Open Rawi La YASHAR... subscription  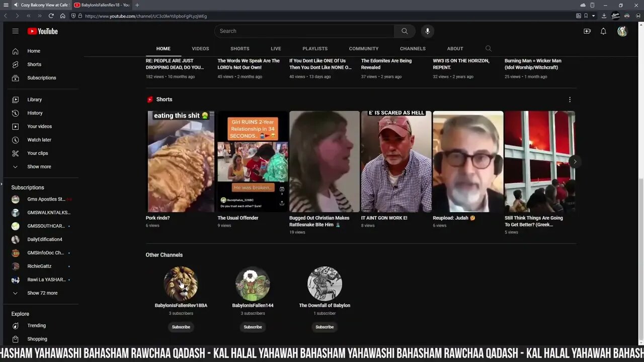pyautogui.click(x=41, y=280)
